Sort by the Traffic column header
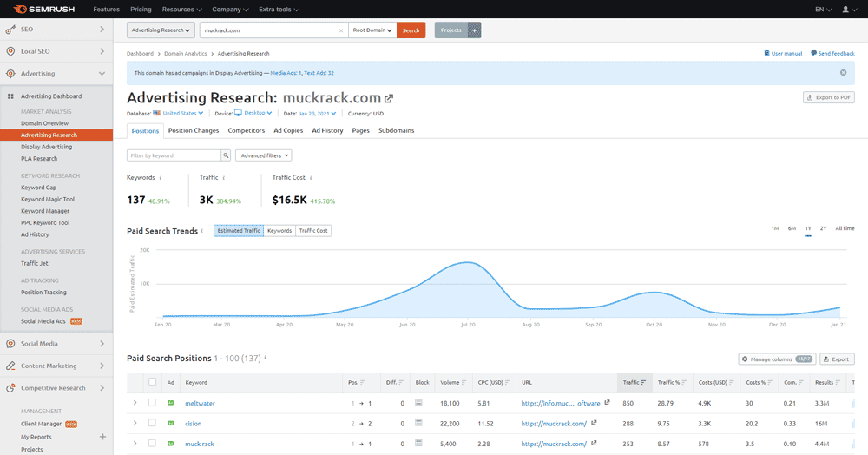Image resolution: width=868 pixels, height=455 pixels. pyautogui.click(x=635, y=382)
